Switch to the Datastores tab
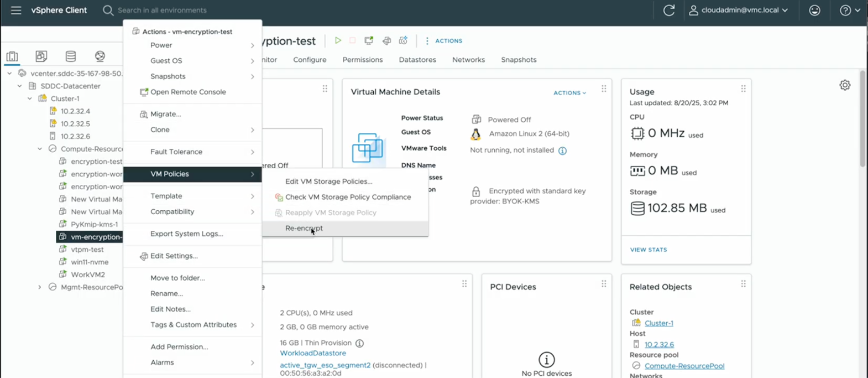The width and height of the screenshot is (868, 378). coord(417,60)
